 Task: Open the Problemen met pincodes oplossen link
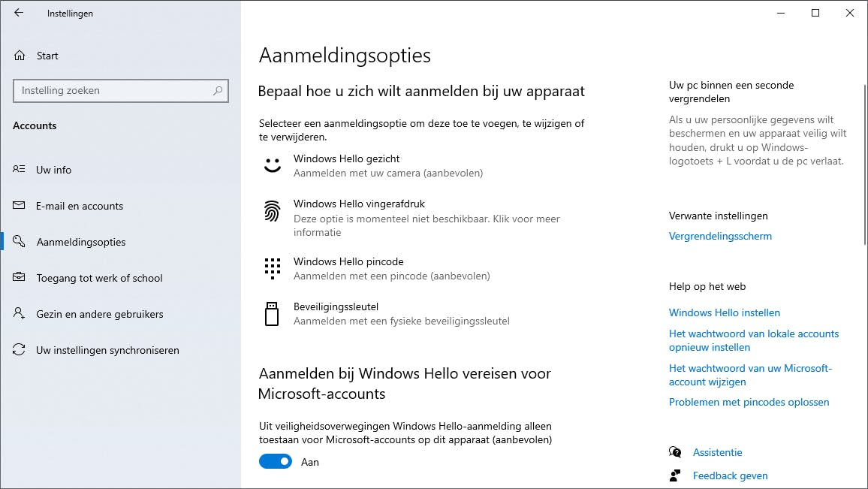point(749,402)
